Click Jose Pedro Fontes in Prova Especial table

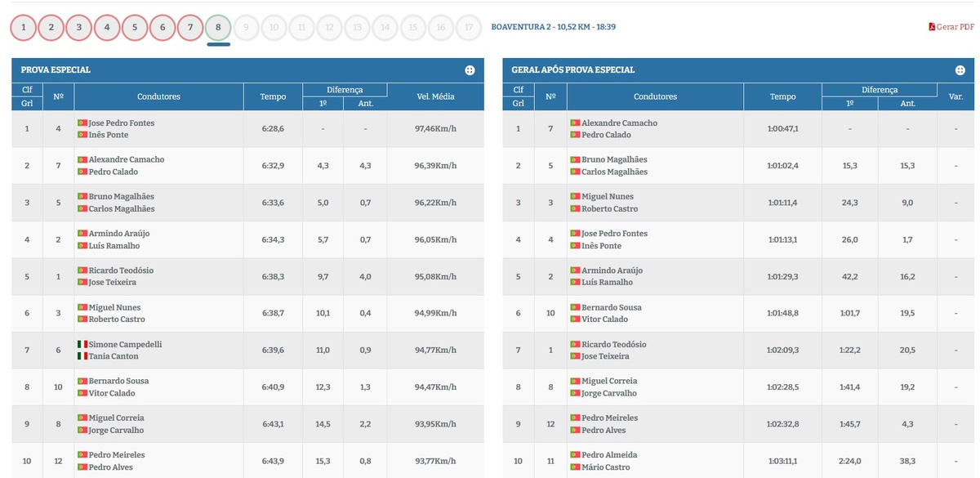(x=121, y=123)
